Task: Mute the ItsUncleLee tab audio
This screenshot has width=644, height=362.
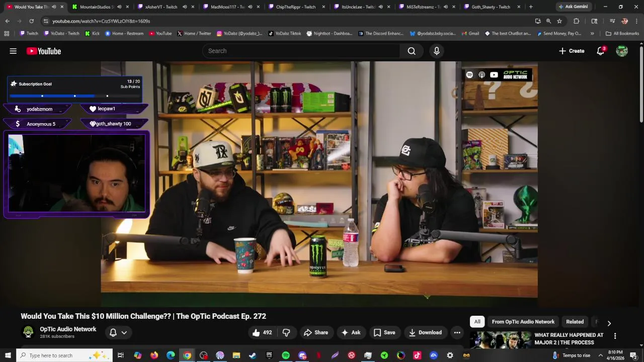Action: pos(380,7)
